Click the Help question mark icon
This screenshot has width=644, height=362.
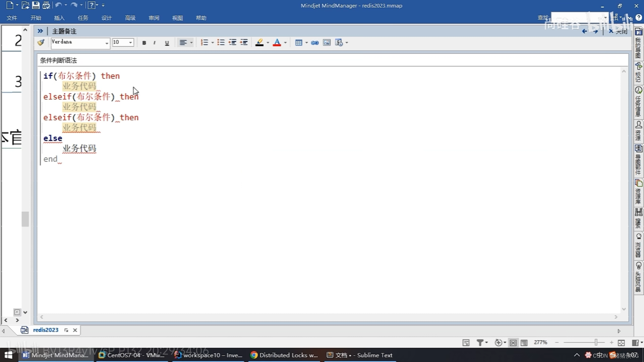pos(639,18)
